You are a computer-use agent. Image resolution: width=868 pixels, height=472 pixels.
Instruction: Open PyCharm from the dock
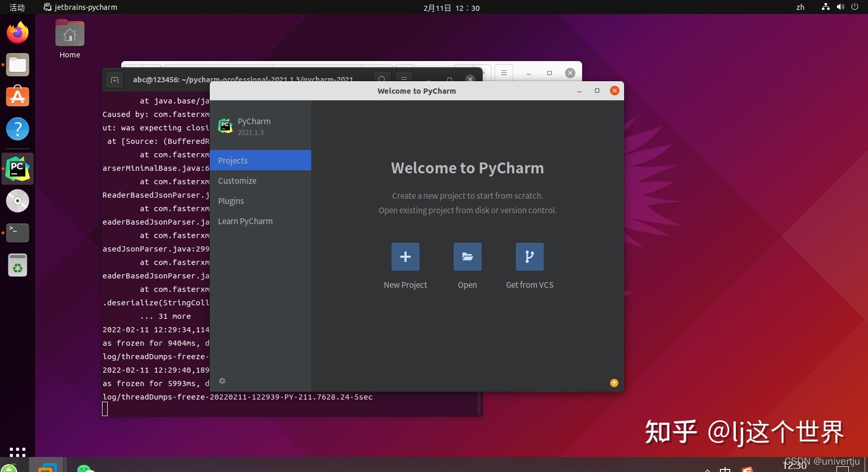(17, 168)
